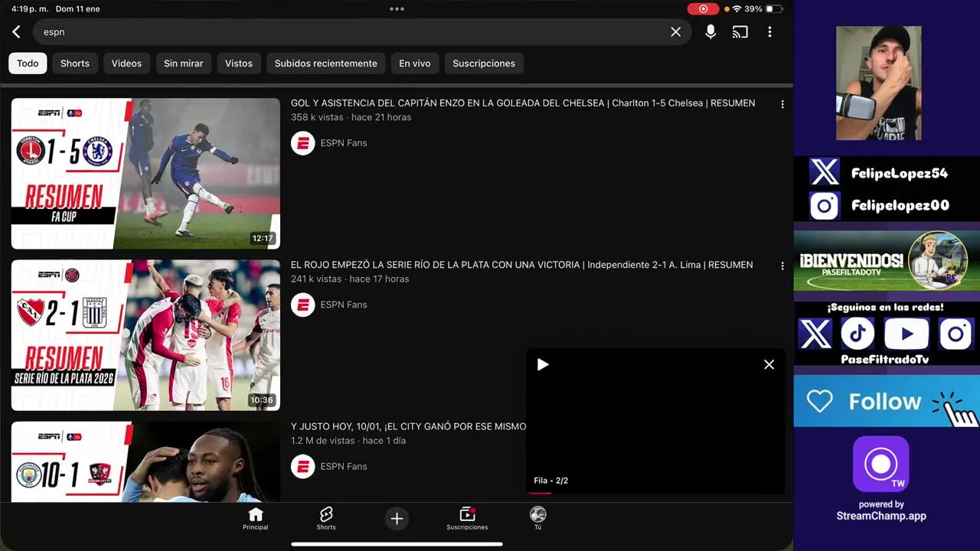The image size is (980, 551).
Task: Open the Y JUSTO HOY, 10/01 title
Action: [408, 426]
